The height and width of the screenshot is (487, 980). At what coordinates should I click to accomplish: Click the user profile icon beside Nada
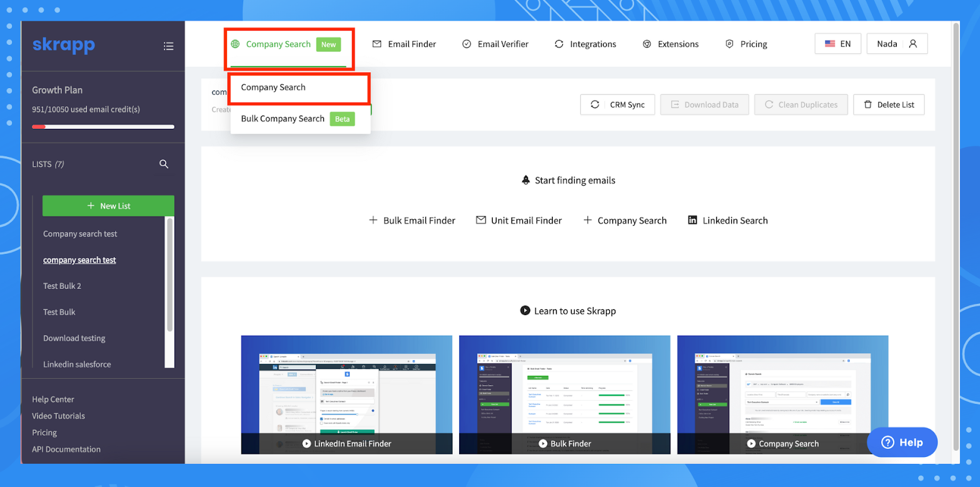912,44
